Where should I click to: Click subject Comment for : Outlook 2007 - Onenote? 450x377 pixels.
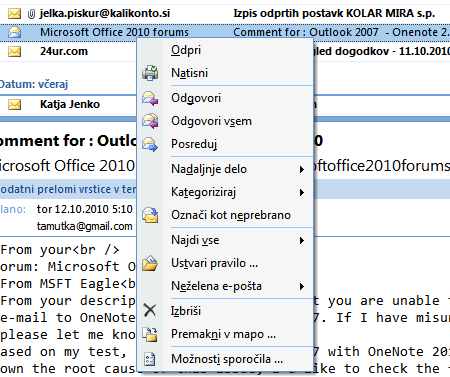(x=341, y=32)
